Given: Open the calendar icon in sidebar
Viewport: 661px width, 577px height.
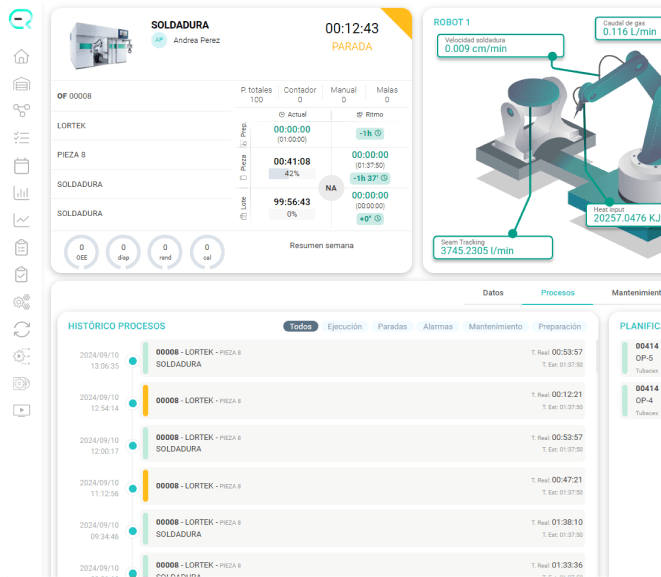Looking at the screenshot, I should click(21, 166).
